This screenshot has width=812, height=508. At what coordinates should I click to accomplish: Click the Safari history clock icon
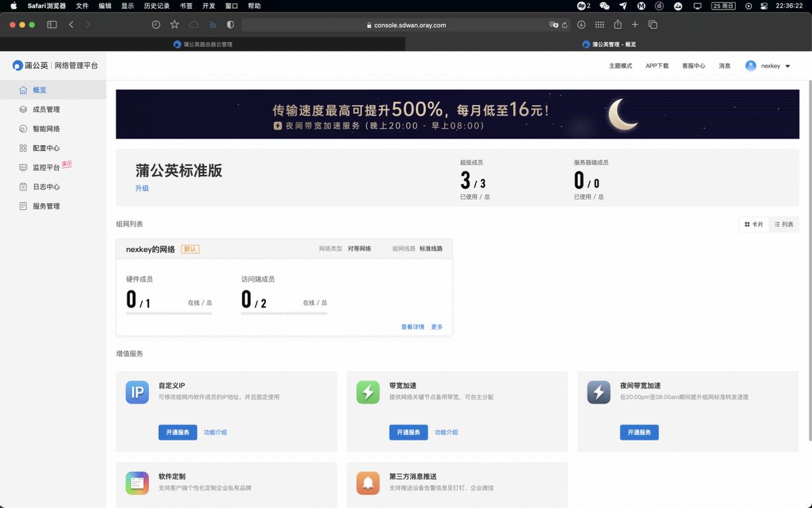point(156,24)
